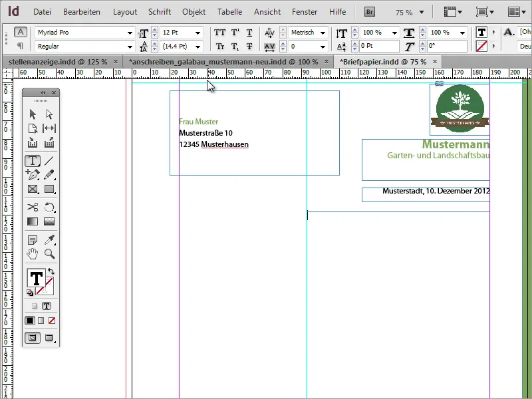Switch to Preview view mode
532x399 pixels.
[x=49, y=338]
